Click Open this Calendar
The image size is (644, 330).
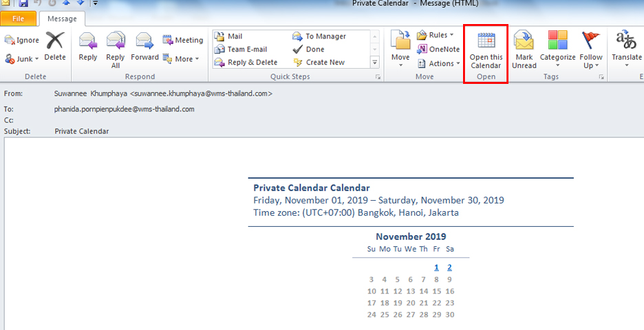coord(486,49)
